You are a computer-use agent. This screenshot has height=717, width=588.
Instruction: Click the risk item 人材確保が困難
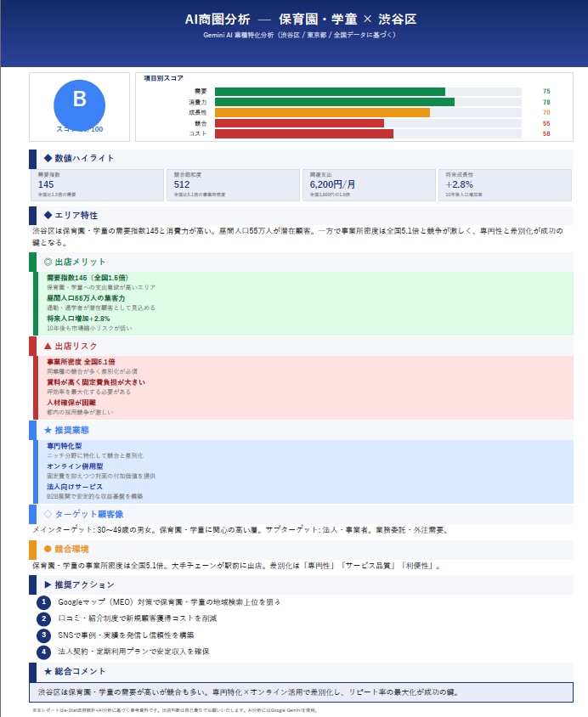coord(71,403)
